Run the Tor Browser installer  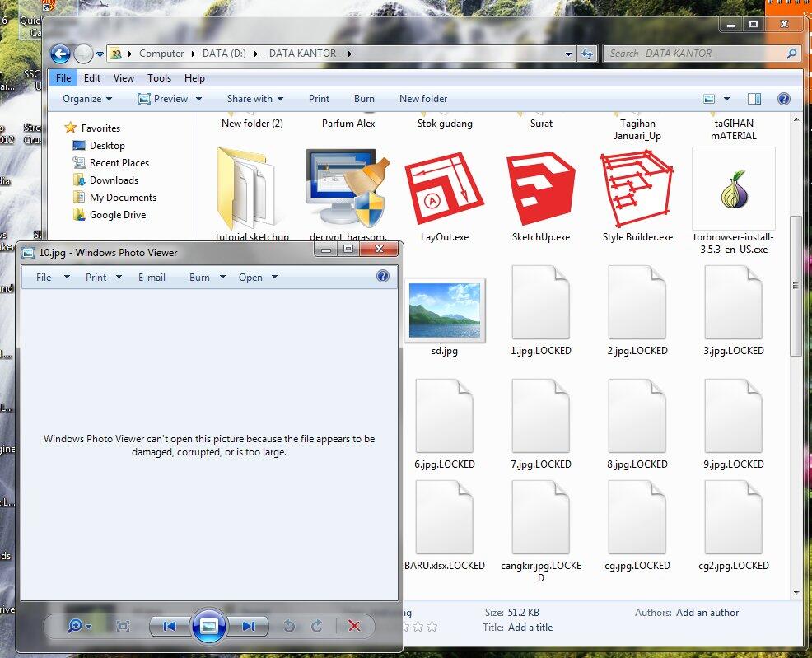[x=733, y=189]
